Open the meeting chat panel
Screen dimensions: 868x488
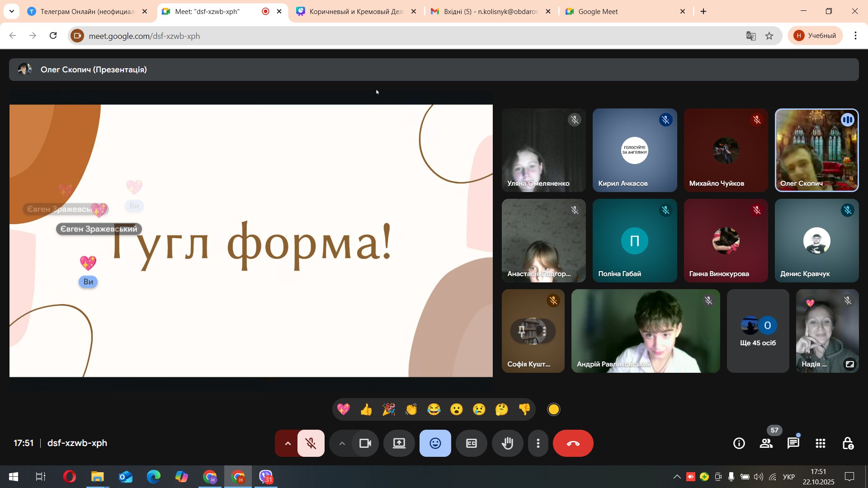click(793, 443)
